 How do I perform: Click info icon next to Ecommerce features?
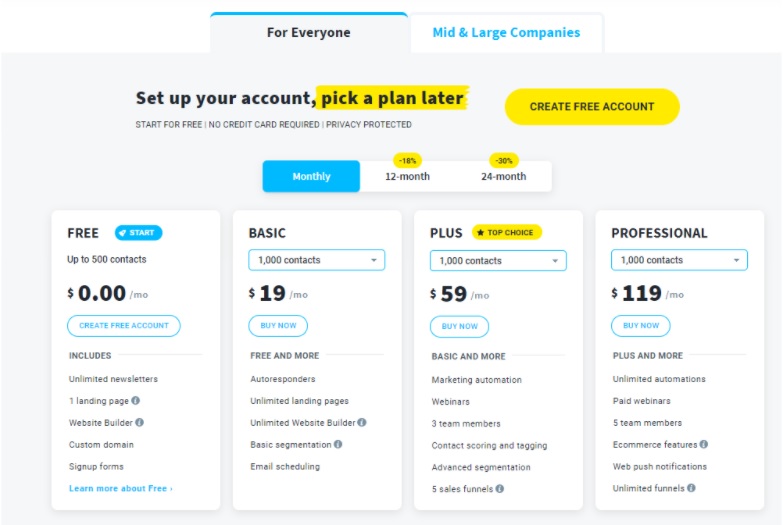[x=704, y=444]
